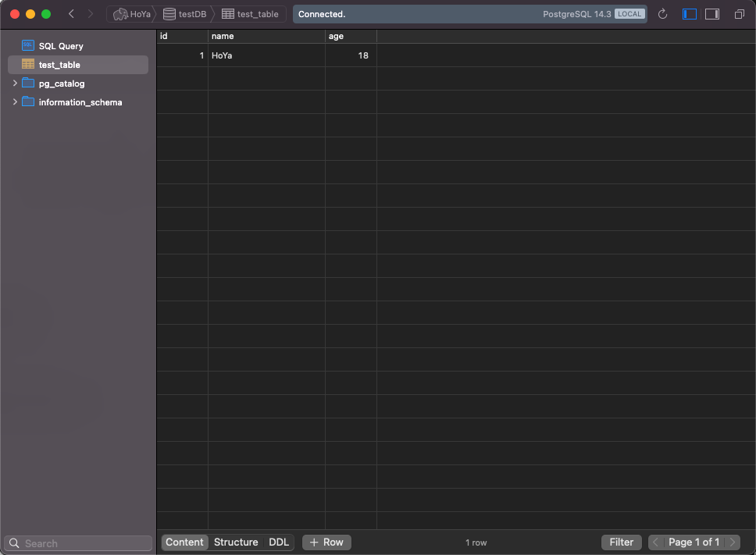Viewport: 756px width, 555px height.
Task: Expand the information_schema folder
Action: pos(15,101)
